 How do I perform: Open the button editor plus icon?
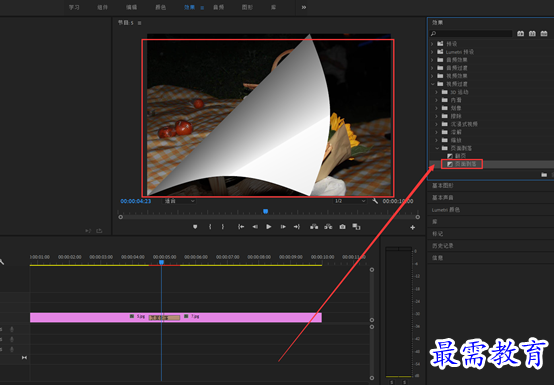pyautogui.click(x=412, y=227)
